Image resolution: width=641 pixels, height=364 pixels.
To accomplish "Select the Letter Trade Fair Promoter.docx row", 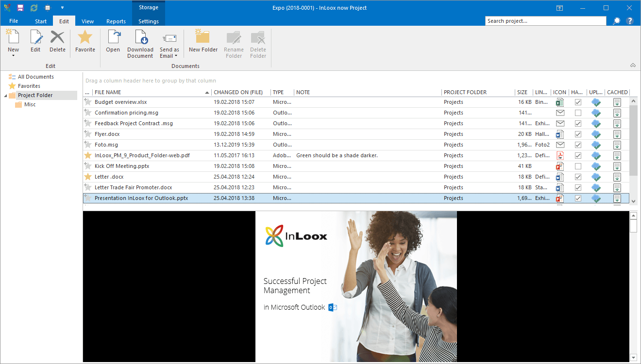I will [356, 187].
